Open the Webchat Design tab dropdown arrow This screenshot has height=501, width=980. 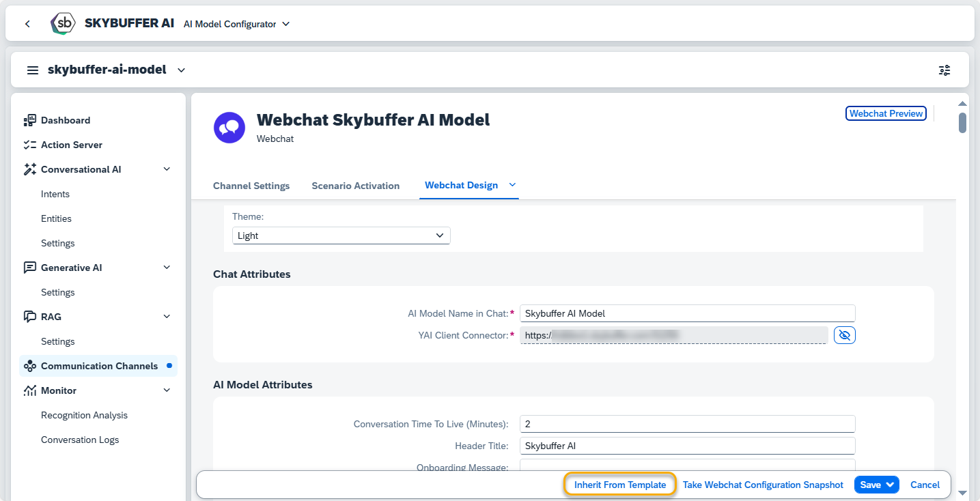click(512, 185)
